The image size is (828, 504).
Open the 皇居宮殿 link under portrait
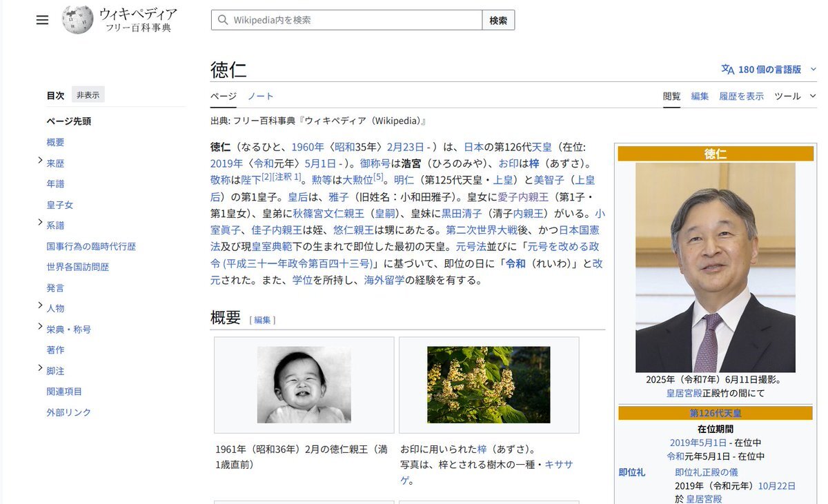[683, 393]
